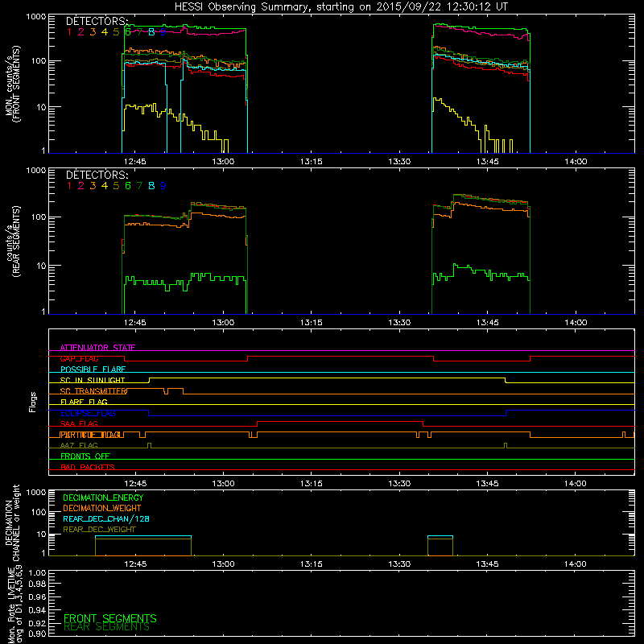Click the '(REAR SEGMENTS)' counts/s axis title
The image size is (644, 644).
(x=16, y=242)
